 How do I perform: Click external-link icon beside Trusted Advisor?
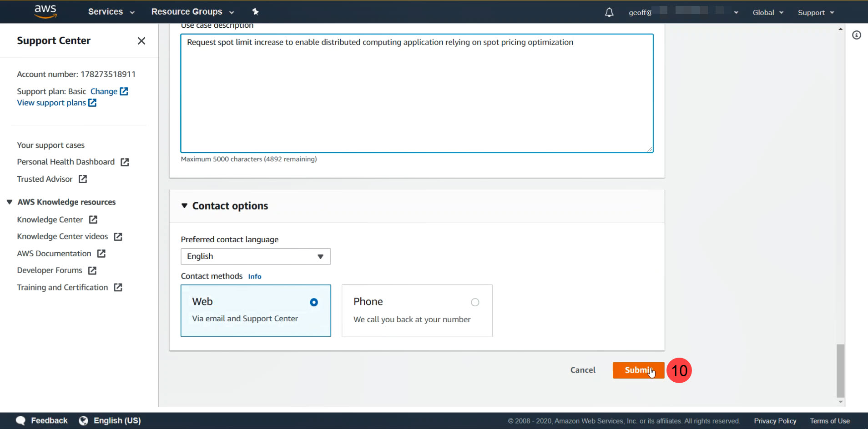pos(83,179)
